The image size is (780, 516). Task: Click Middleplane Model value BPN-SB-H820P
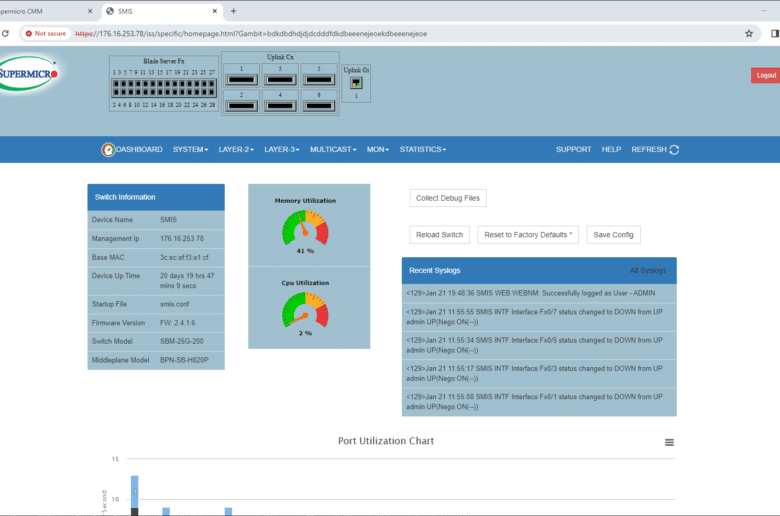pos(184,360)
